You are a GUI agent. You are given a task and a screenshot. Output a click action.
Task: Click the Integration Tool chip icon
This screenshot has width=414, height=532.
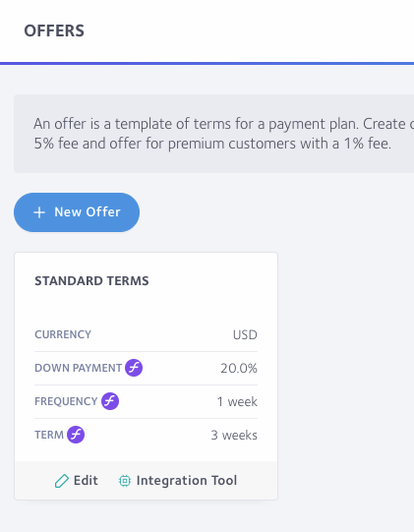point(125,481)
